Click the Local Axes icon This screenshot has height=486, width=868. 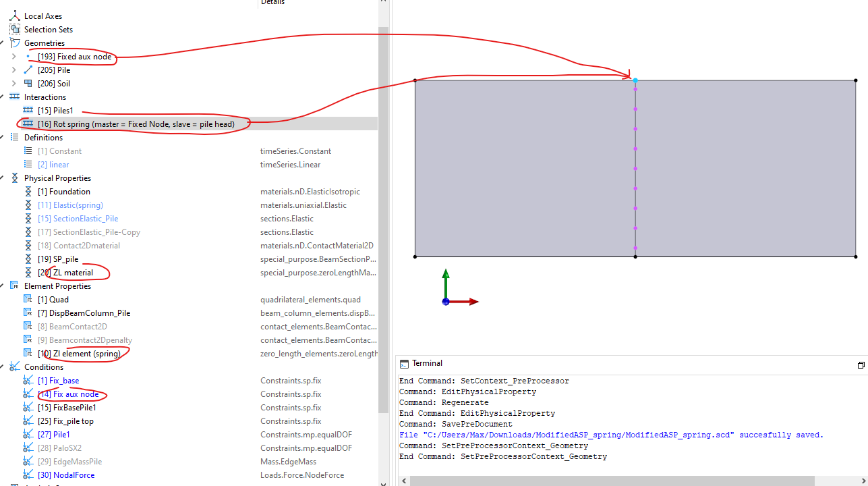(15, 16)
